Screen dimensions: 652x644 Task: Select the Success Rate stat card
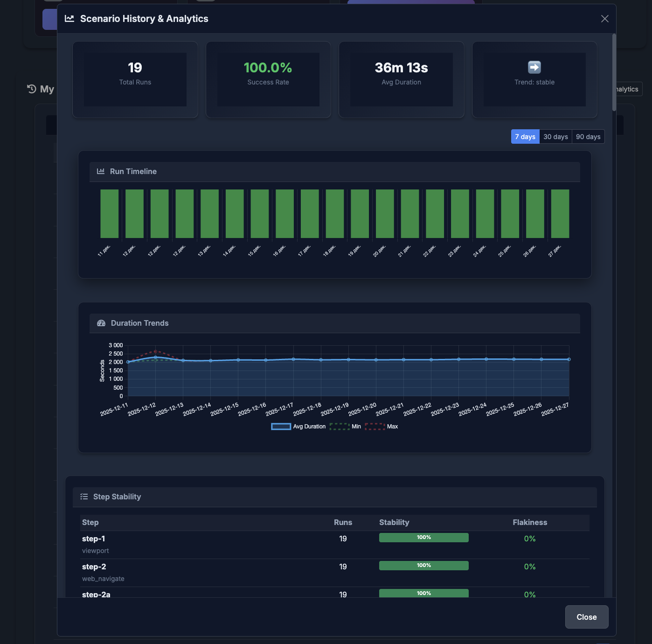[x=268, y=79]
